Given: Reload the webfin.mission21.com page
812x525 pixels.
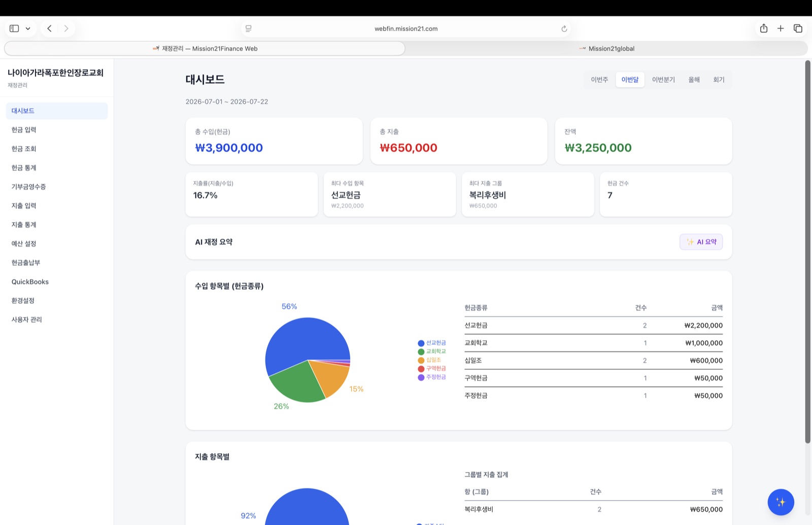Looking at the screenshot, I should pyautogui.click(x=564, y=29).
